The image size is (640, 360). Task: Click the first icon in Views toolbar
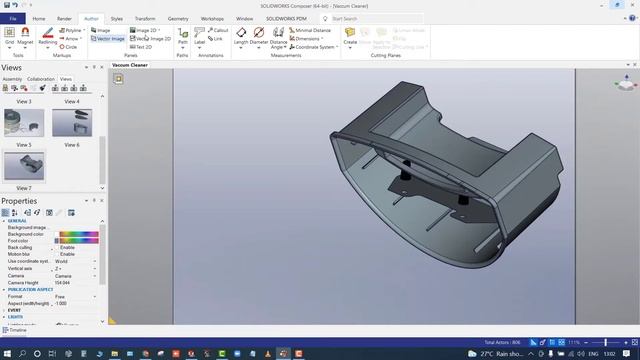click(x=5, y=88)
